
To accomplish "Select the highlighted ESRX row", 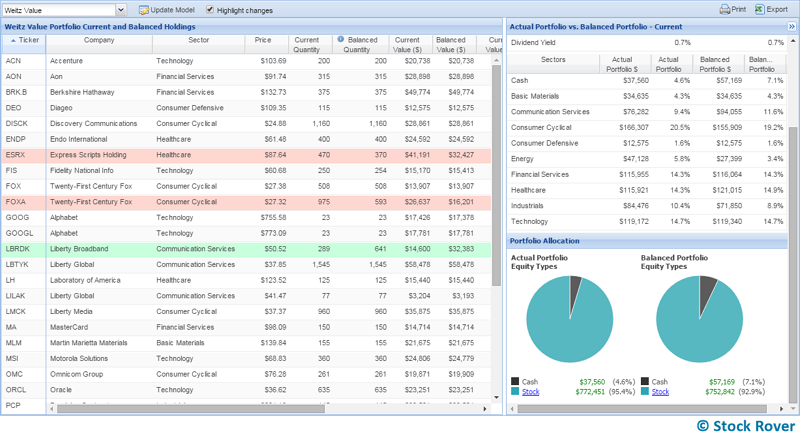I will pyautogui.click(x=250, y=155).
